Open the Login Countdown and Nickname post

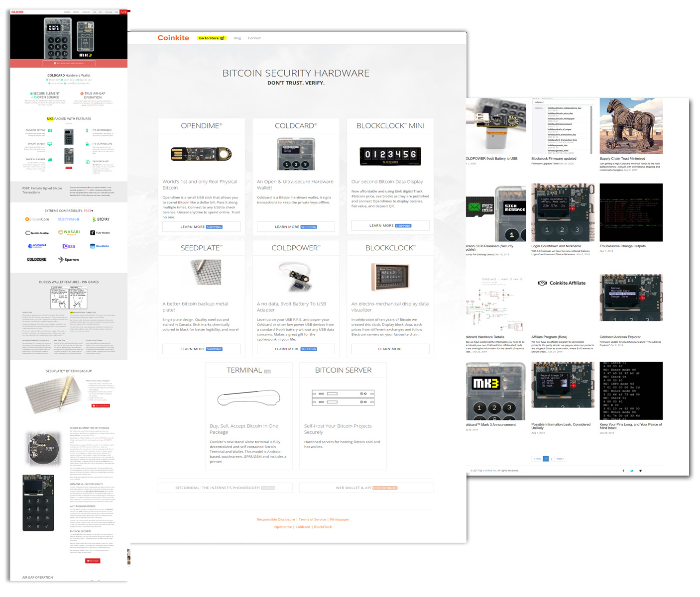(556, 246)
